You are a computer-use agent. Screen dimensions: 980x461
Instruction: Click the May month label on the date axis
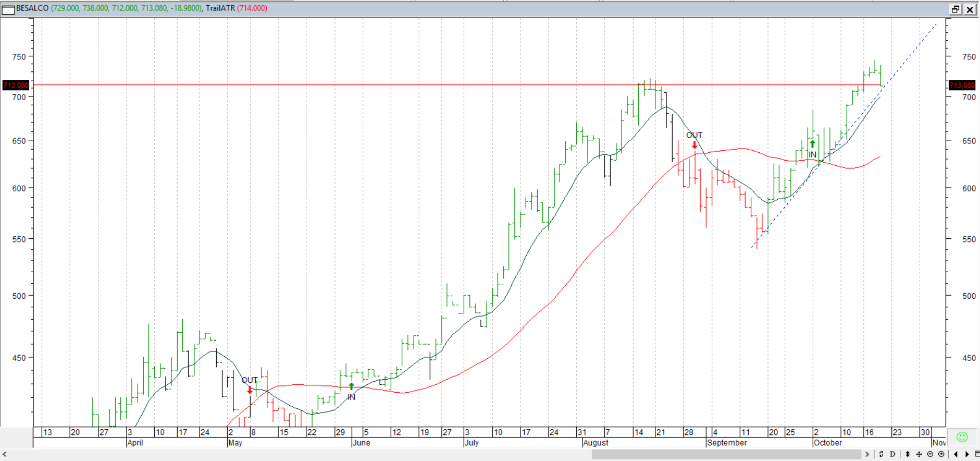coord(235,443)
